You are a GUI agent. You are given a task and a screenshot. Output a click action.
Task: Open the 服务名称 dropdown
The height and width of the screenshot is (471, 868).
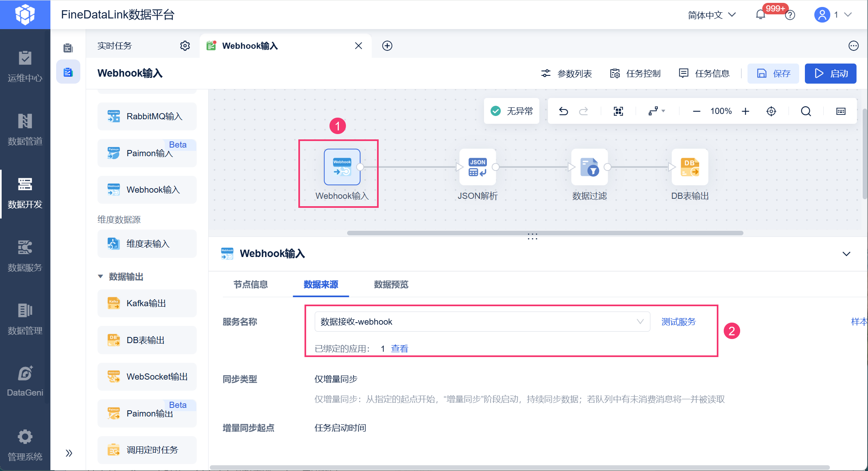[x=482, y=322]
